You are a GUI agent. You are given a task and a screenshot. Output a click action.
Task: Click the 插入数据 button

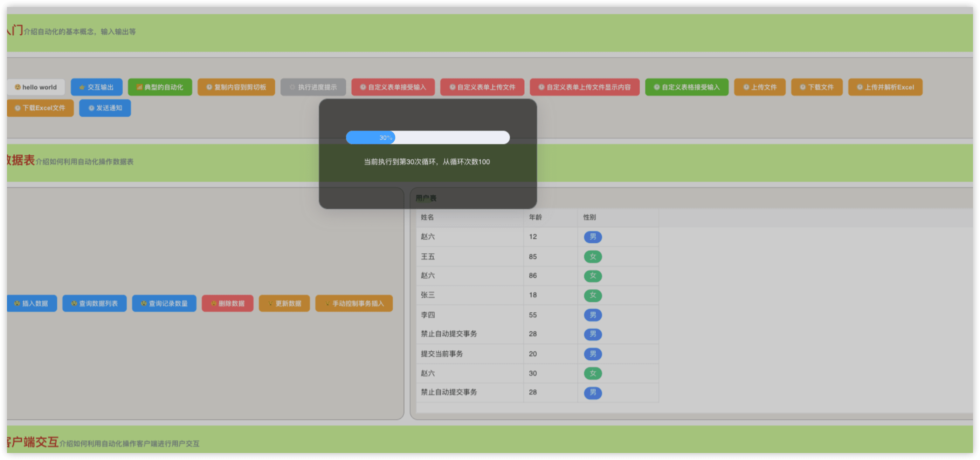(32, 304)
